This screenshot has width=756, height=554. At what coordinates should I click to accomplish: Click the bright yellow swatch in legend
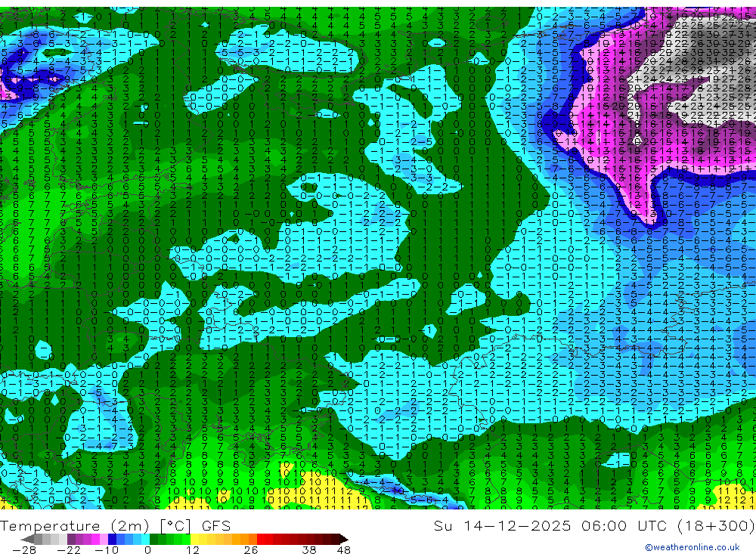pyautogui.click(x=194, y=539)
